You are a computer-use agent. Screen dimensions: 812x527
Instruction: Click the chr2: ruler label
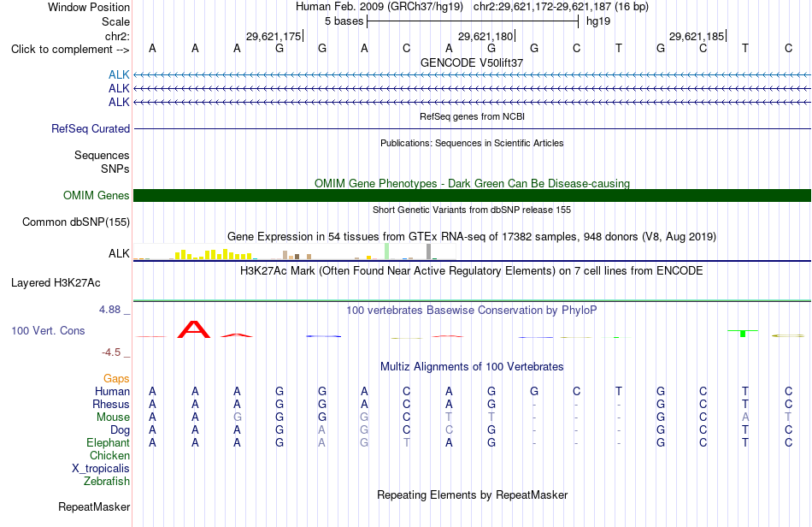point(118,36)
